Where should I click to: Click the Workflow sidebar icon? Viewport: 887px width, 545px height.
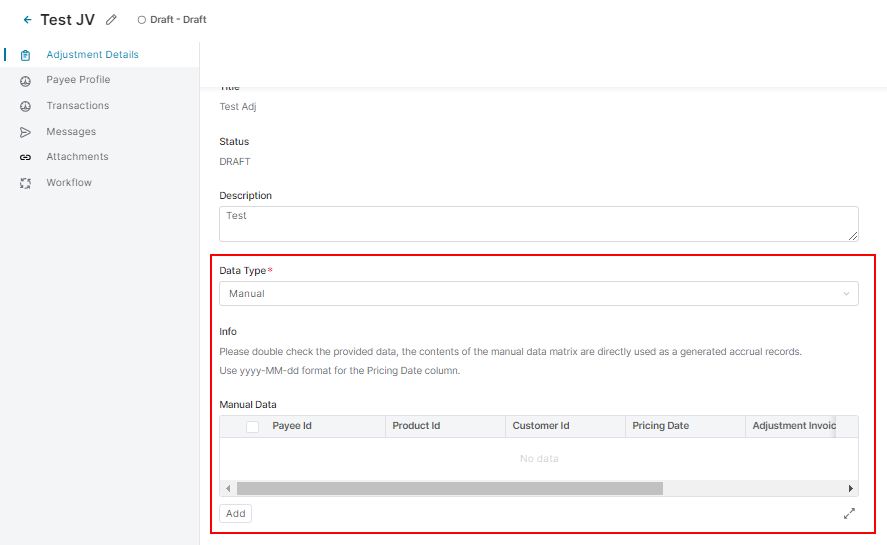(x=25, y=183)
